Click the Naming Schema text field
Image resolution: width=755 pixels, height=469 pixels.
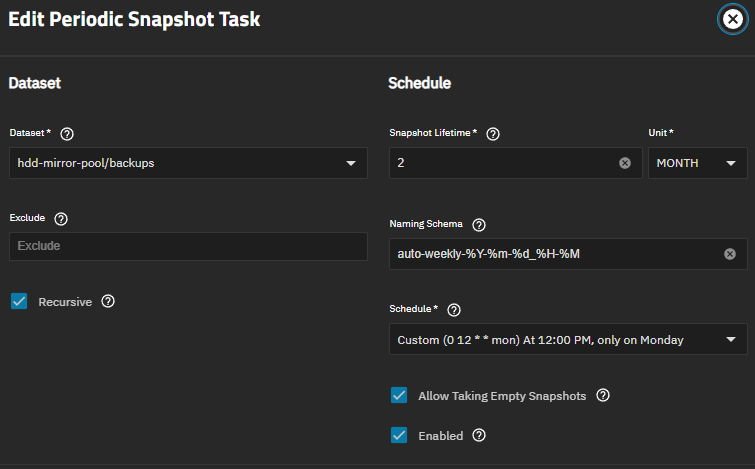(559, 254)
